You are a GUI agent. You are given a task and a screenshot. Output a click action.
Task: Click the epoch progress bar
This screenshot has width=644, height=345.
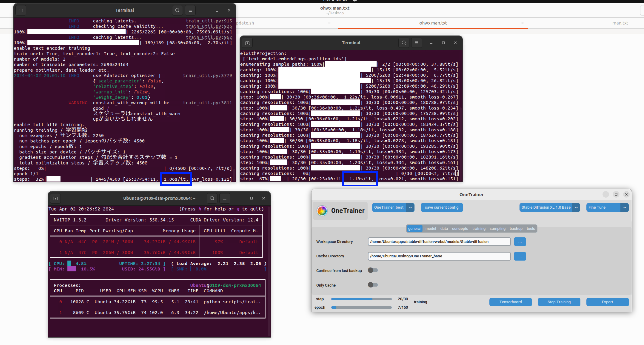tap(361, 307)
